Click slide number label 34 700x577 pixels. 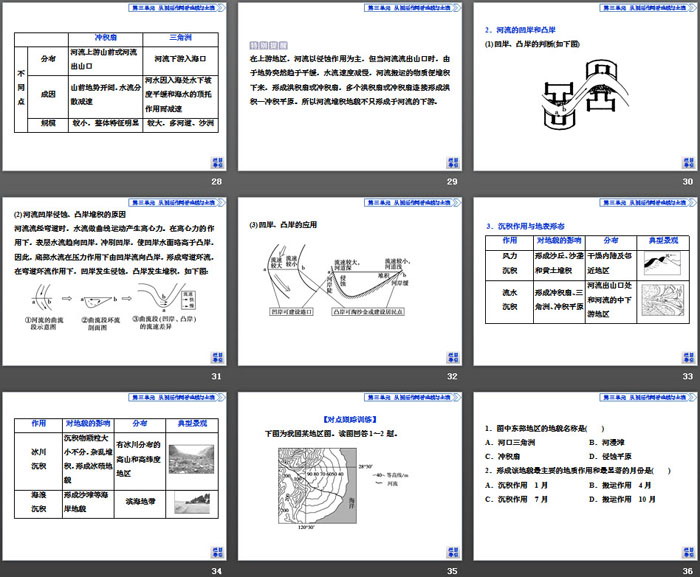217,571
